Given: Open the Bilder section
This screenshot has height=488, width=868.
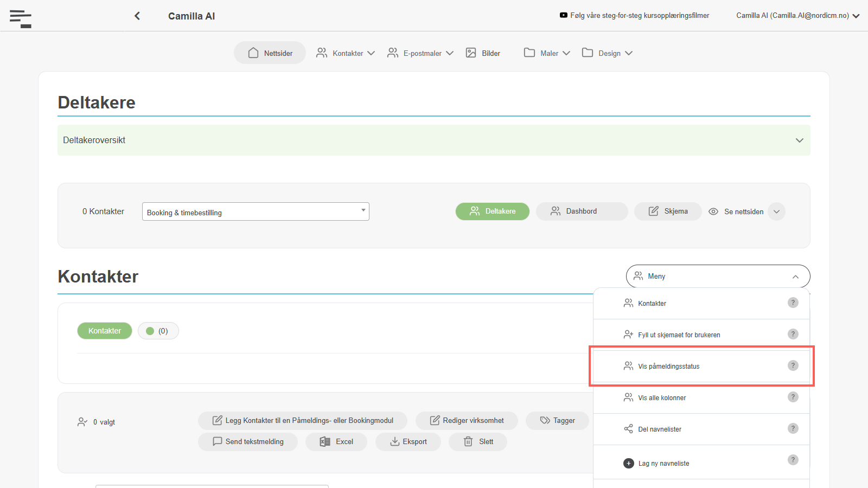Looking at the screenshot, I should 483,53.
